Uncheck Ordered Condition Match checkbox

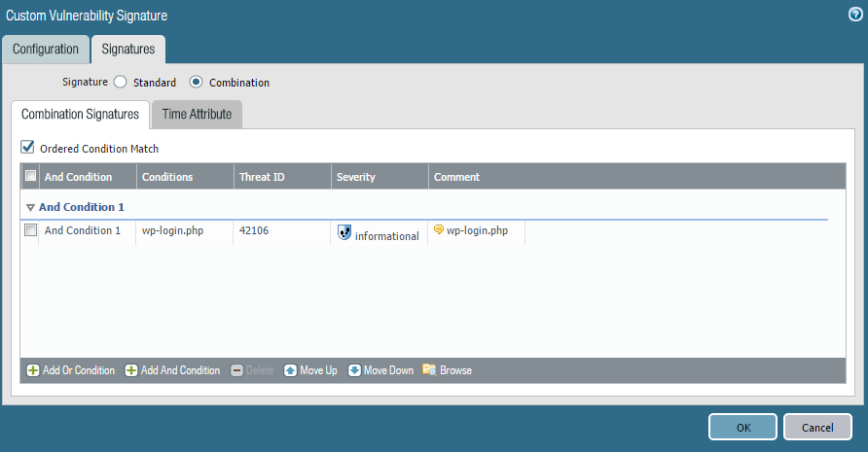click(27, 147)
